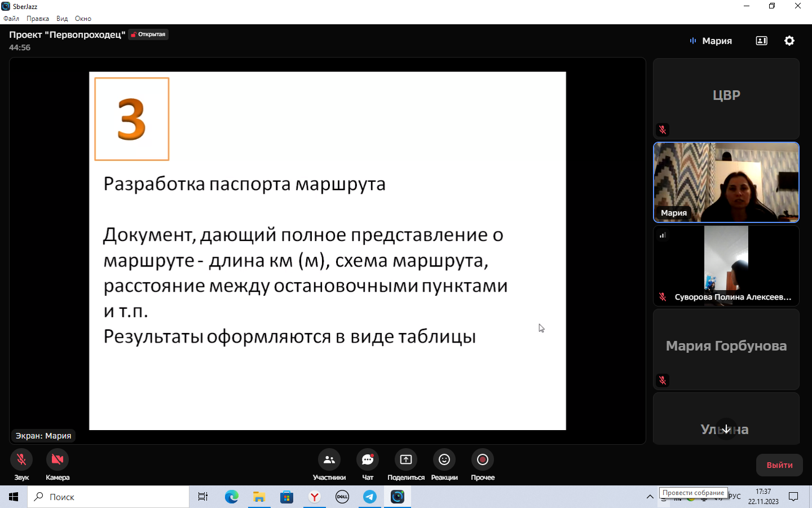This screenshot has height=508, width=812.
Task: Open the Вид menu
Action: coord(62,19)
